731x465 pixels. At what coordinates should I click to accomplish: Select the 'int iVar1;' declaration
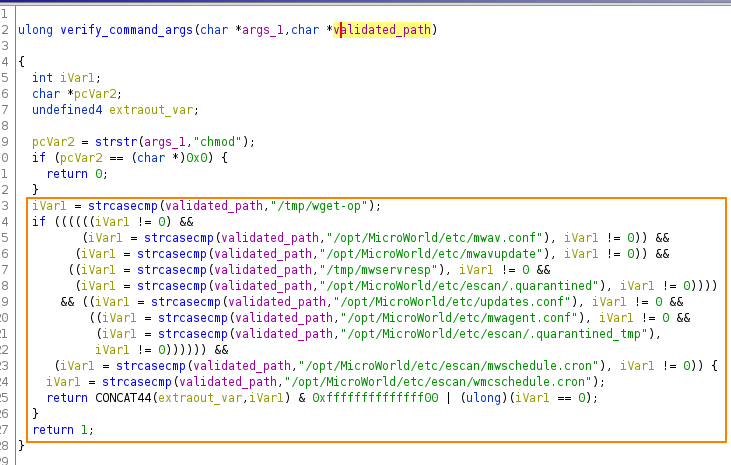66,77
